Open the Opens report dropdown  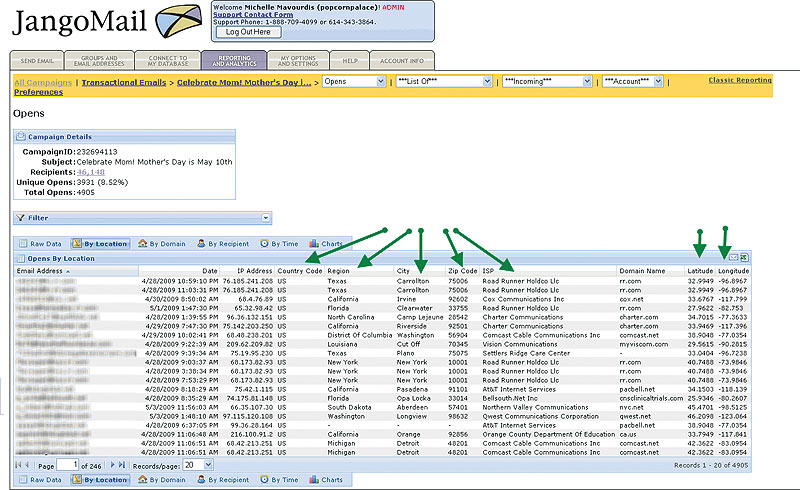pyautogui.click(x=354, y=82)
